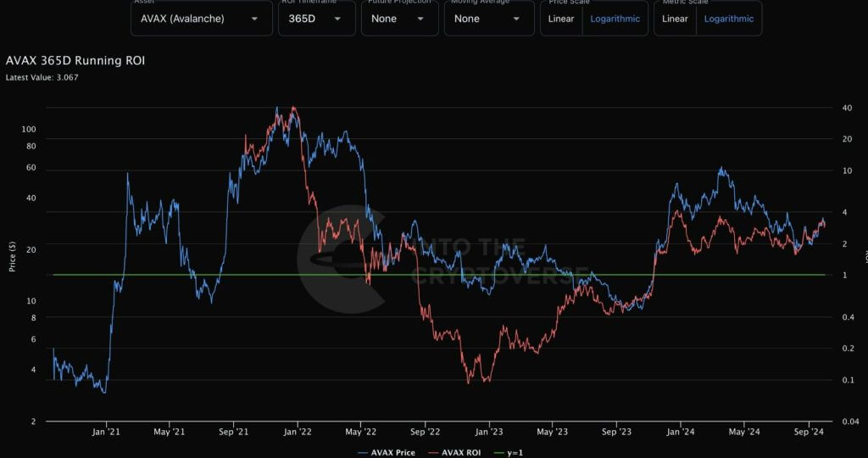Image resolution: width=868 pixels, height=458 pixels.
Task: Click the Sep '23 axis label
Action: [x=617, y=432]
